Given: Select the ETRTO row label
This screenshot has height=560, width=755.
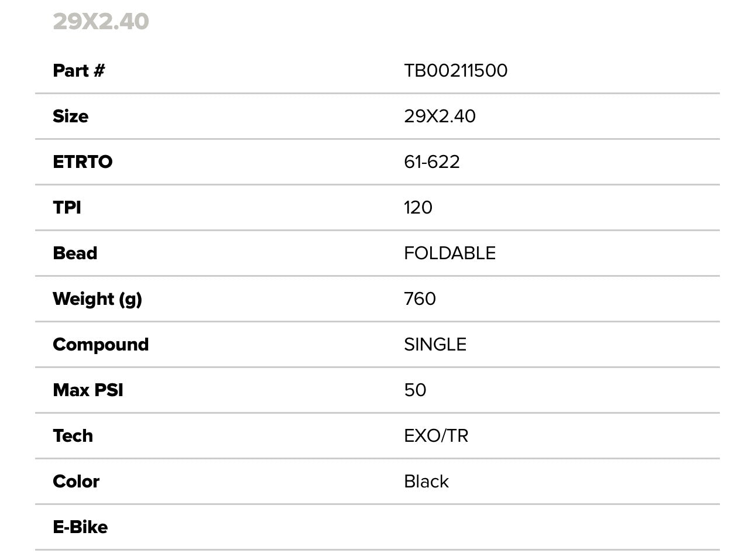Looking at the screenshot, I should click(x=83, y=162).
